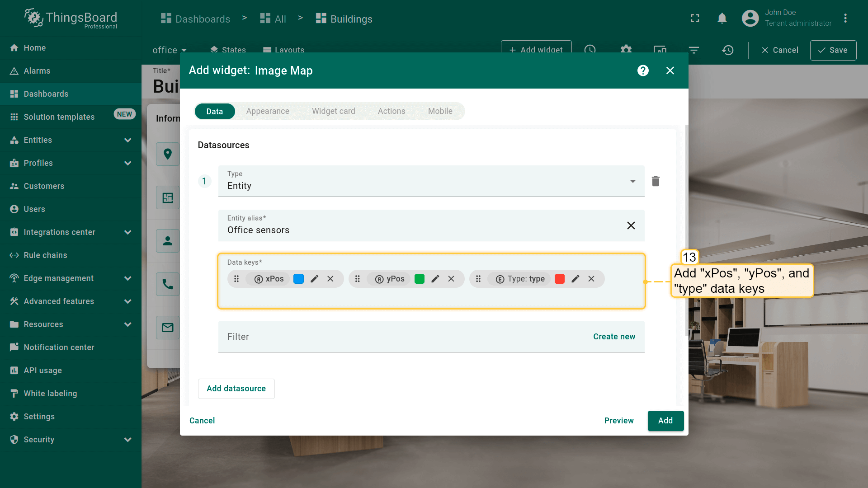Click the Add datasource button
Viewport: 868px width, 488px height.
coord(236,389)
